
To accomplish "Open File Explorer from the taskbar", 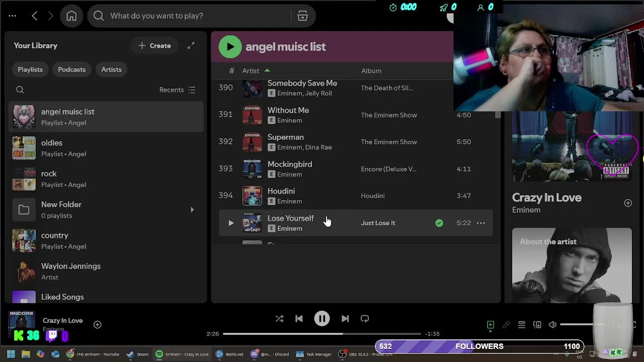I will (26, 354).
